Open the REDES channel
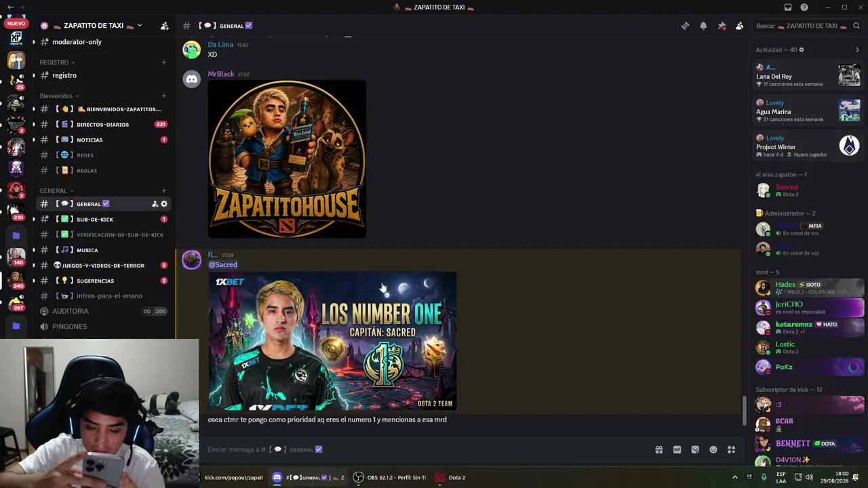Image resolution: width=868 pixels, height=488 pixels. [x=103, y=155]
